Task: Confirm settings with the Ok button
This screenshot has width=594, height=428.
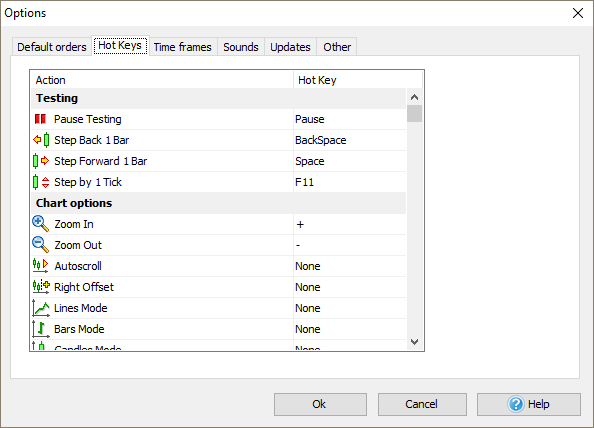Action: [x=320, y=404]
